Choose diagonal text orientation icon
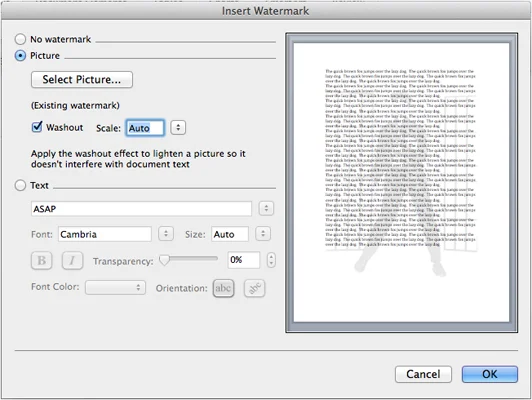Viewport: 532px width, 400px height. (254, 288)
